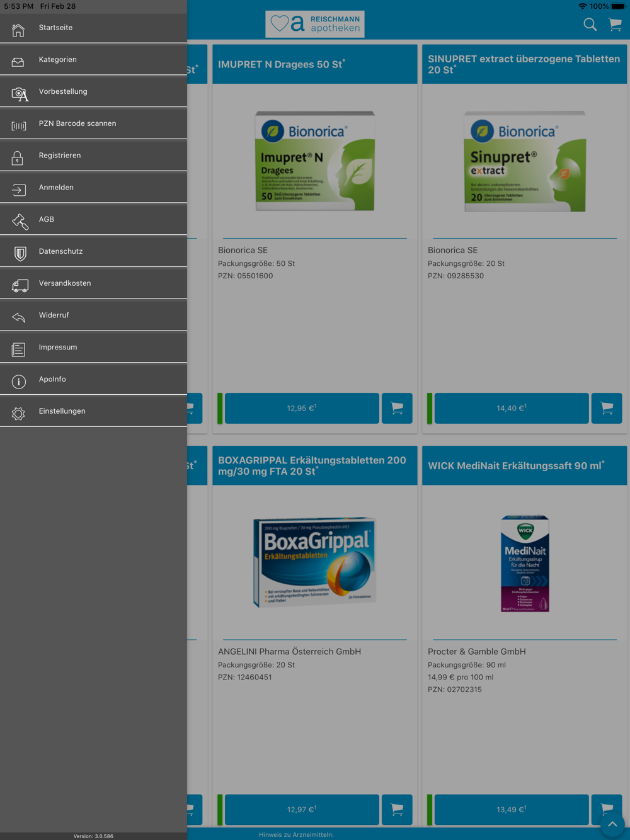The width and height of the screenshot is (630, 840).
Task: Tap the WICK MediNait product image
Action: point(525,564)
